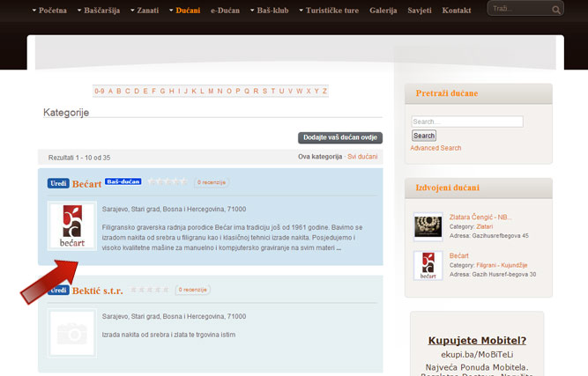
Task: Open the Zlatari category link
Action: tap(485, 226)
